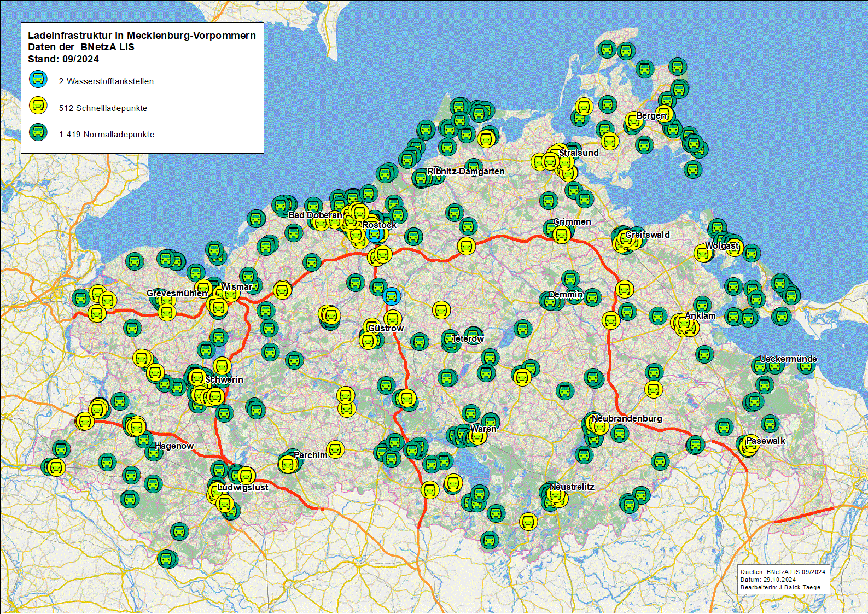Click the yellow Schnellladepunkte legend icon
The image size is (868, 614).
pyautogui.click(x=38, y=106)
